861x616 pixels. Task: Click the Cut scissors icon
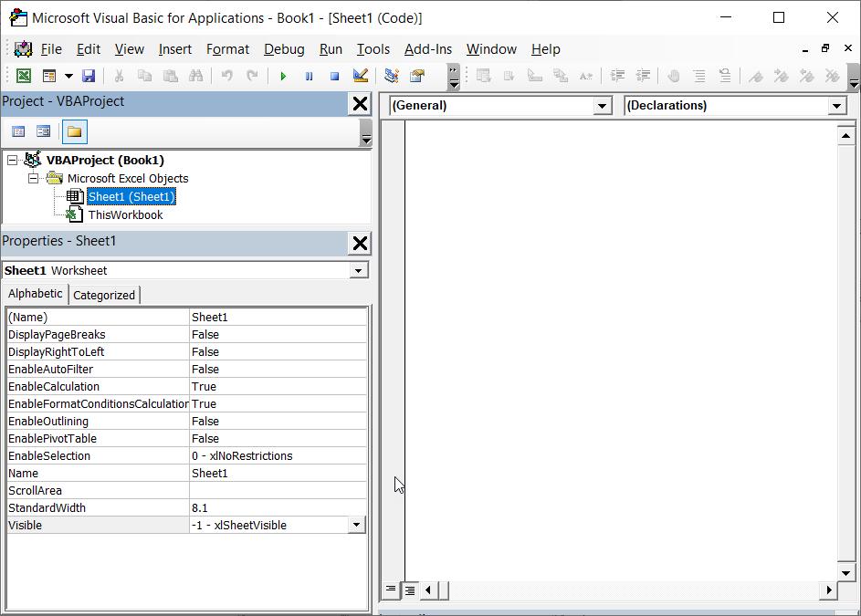pos(120,76)
